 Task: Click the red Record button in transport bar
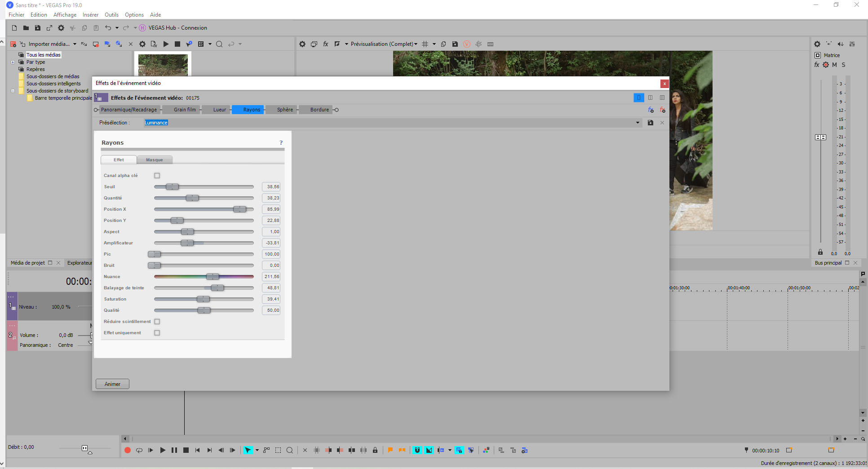[128, 450]
